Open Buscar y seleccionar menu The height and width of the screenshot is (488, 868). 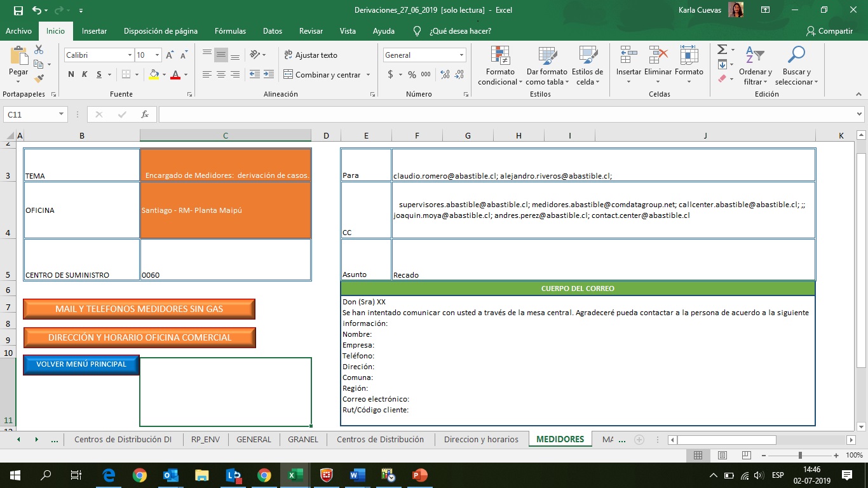click(x=796, y=65)
